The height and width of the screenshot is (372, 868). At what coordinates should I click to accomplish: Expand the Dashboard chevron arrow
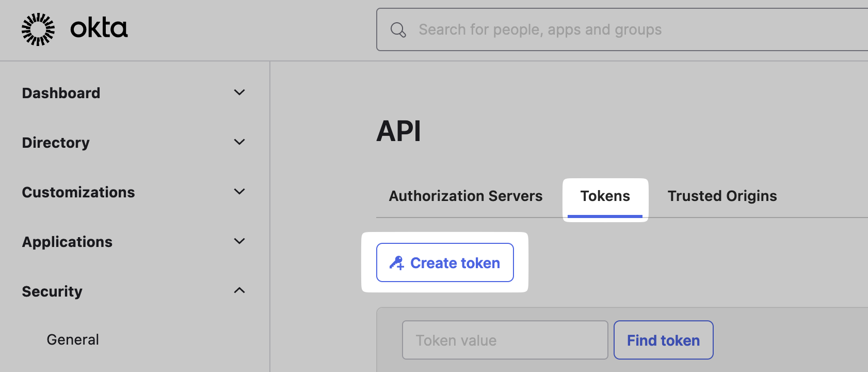[239, 92]
